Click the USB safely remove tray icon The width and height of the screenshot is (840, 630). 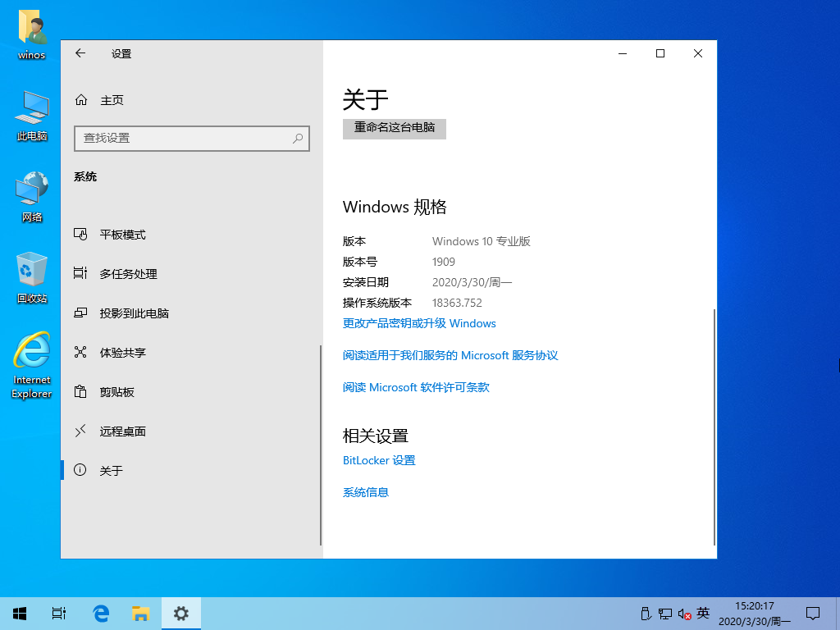[646, 614]
